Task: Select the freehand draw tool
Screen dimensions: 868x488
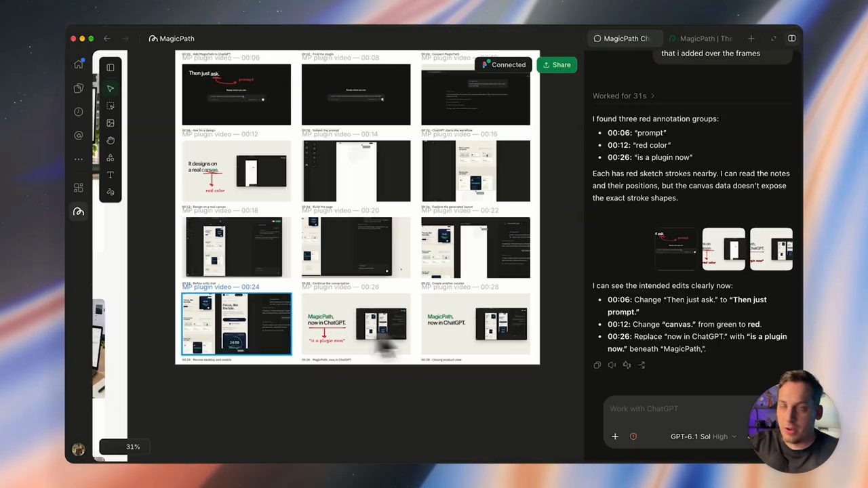Action: tap(111, 192)
